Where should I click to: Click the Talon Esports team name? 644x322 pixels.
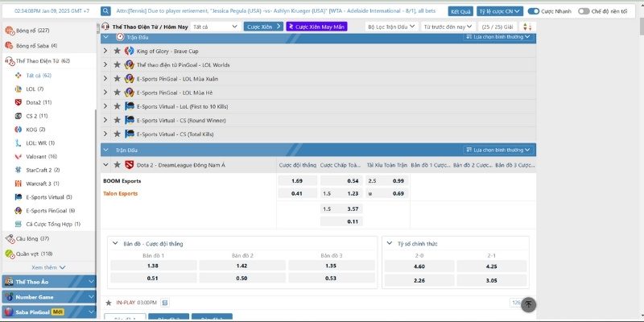(120, 193)
